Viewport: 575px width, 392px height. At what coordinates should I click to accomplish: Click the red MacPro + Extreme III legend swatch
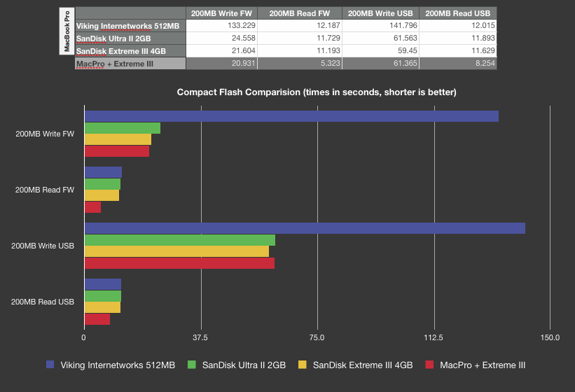[429, 365]
